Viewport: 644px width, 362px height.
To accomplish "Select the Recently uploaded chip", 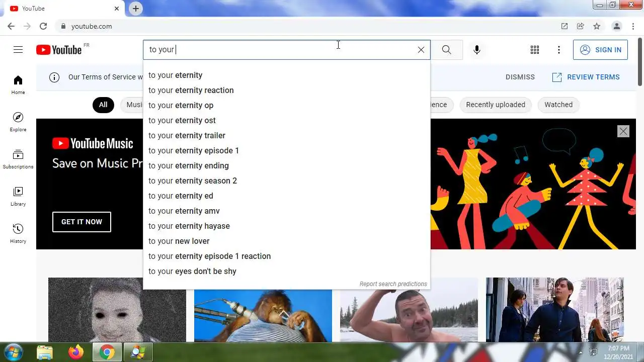I will pos(496,105).
